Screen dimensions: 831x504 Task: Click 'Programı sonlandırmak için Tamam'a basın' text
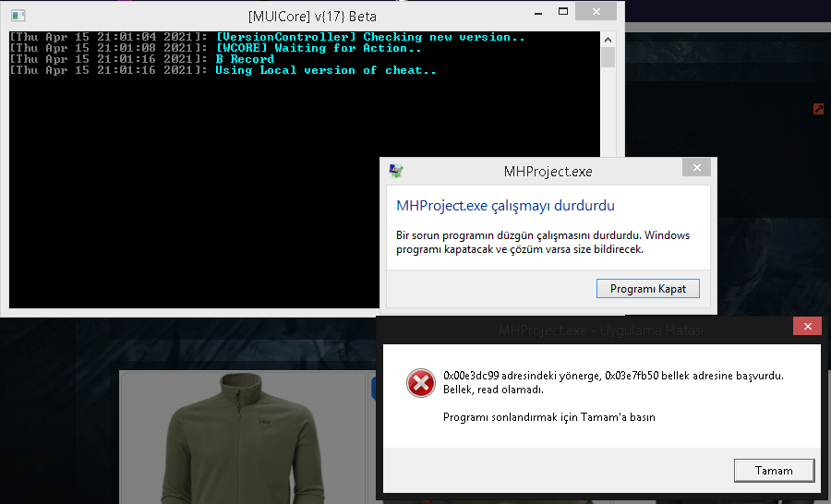[x=549, y=417]
